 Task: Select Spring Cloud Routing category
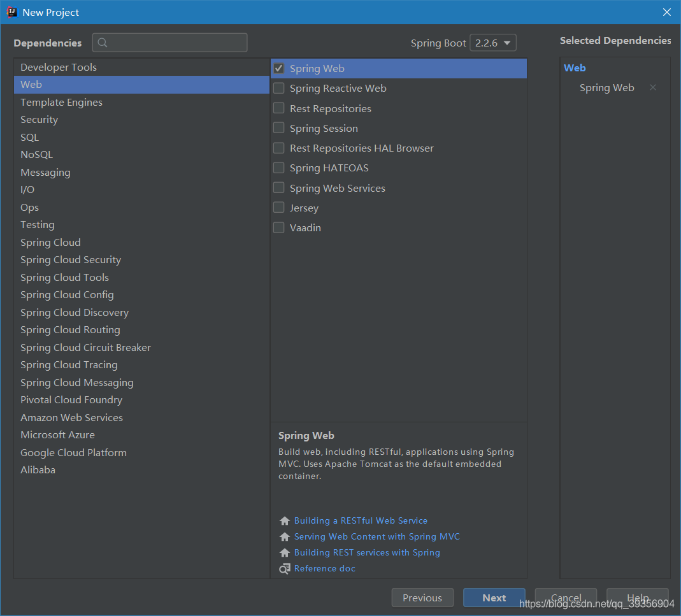point(141,330)
